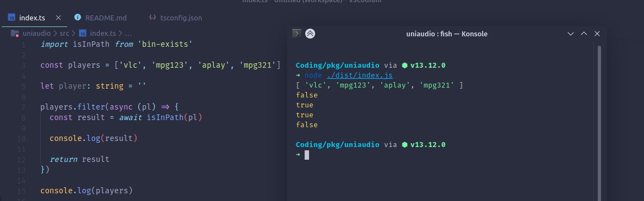The image size is (644, 201).
Task: Open the tsconfig.json tab
Action: click(x=181, y=18)
